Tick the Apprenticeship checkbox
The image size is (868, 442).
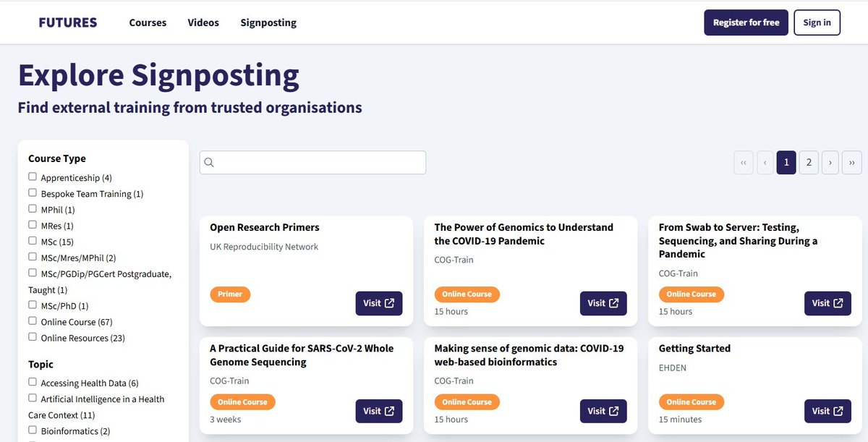point(33,177)
